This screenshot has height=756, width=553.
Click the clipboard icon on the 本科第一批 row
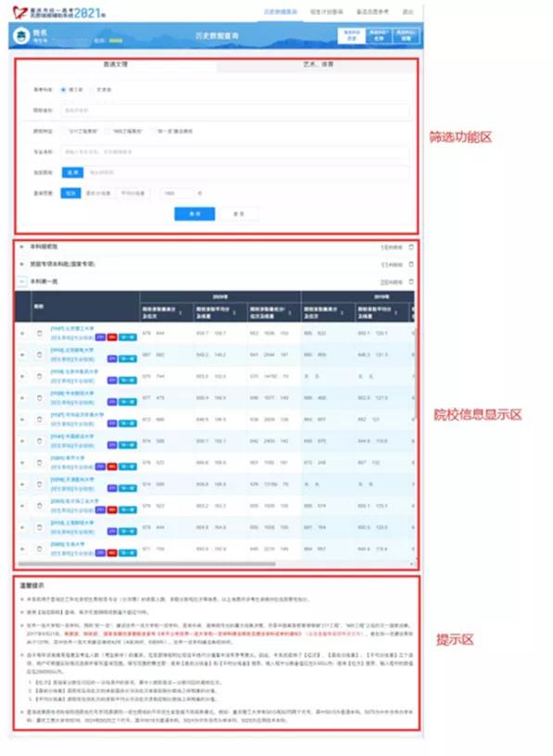click(410, 282)
